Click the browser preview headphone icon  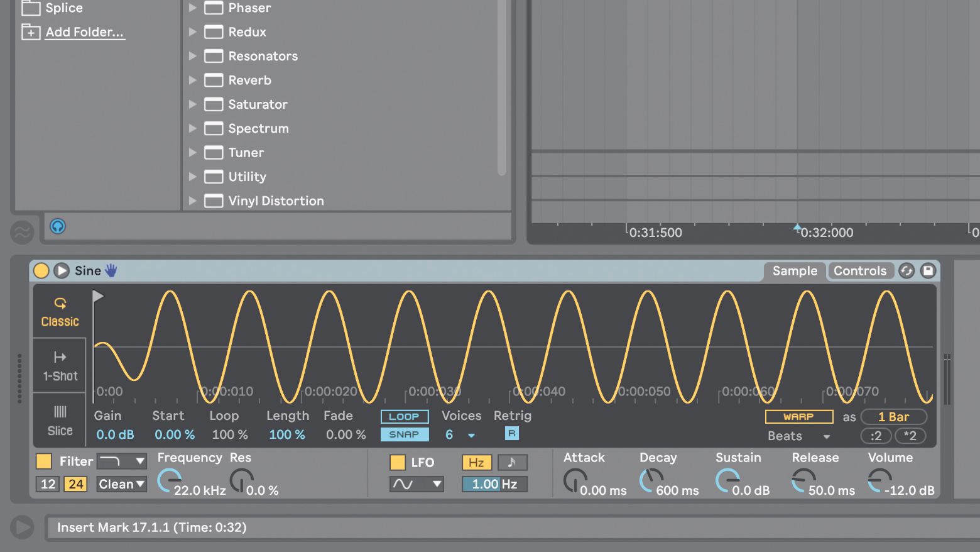click(x=57, y=227)
